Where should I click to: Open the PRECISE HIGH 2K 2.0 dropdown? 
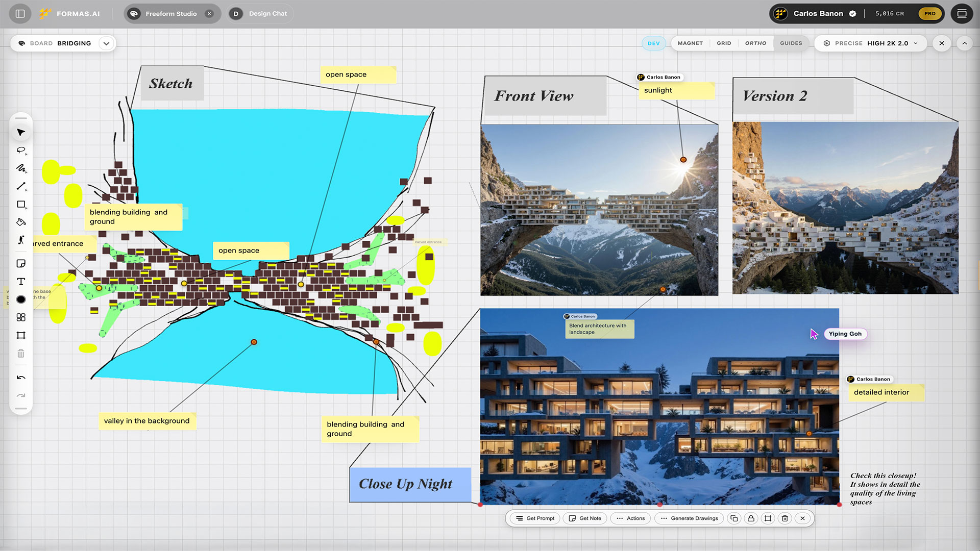871,43
